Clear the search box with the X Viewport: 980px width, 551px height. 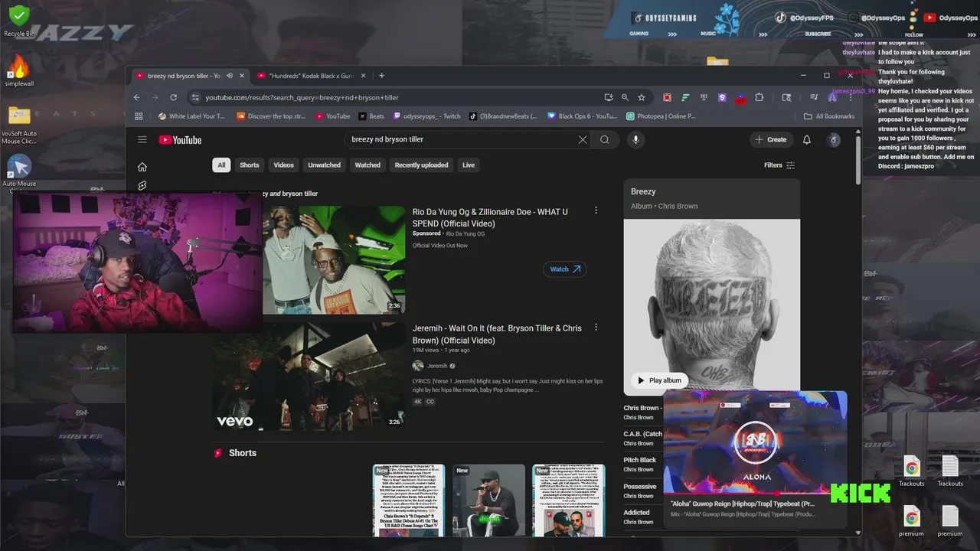click(x=583, y=139)
